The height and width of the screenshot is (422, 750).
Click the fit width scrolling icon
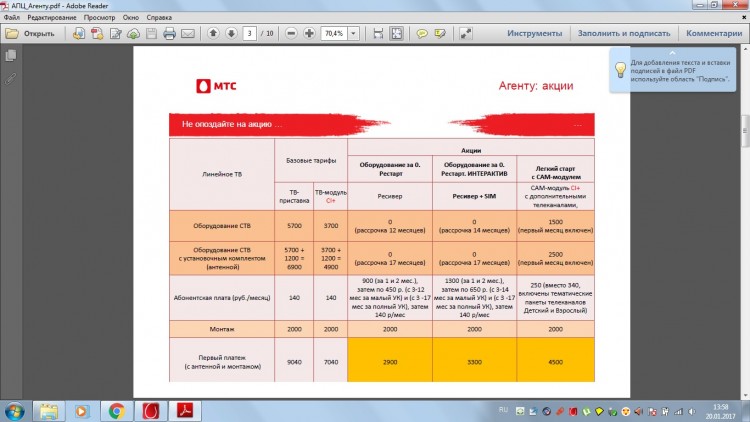[x=378, y=33]
